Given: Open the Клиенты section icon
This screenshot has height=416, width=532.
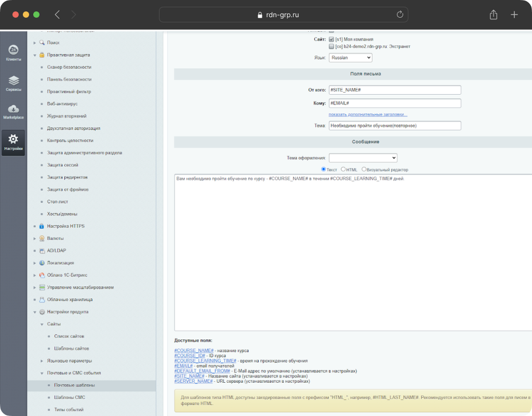Looking at the screenshot, I should coord(14,53).
